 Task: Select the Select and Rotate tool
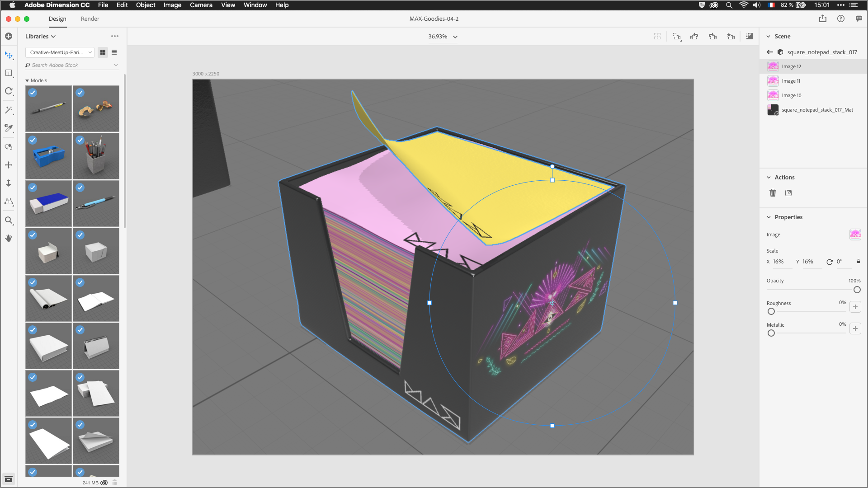coord(9,91)
